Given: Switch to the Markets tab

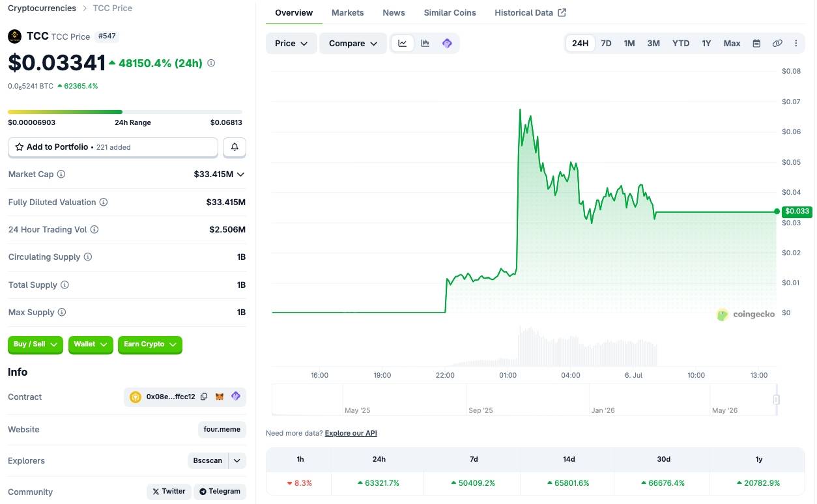Looking at the screenshot, I should coord(348,12).
